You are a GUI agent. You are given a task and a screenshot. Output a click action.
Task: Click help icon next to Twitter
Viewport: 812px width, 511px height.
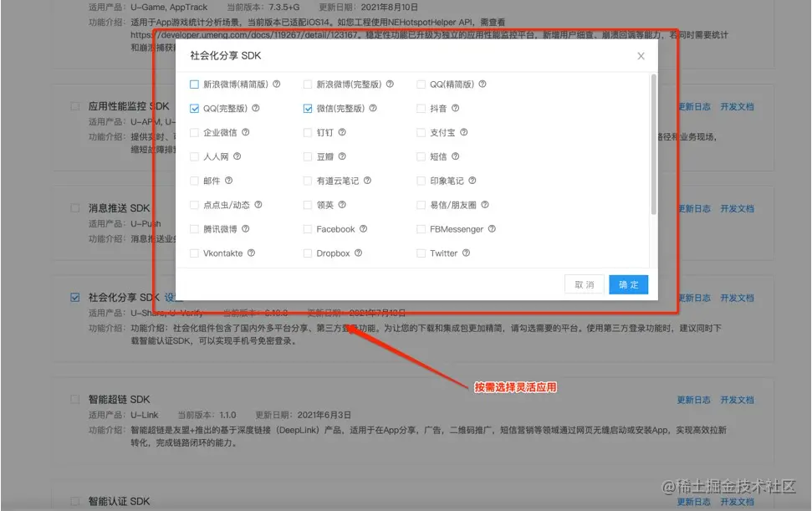[x=466, y=253]
